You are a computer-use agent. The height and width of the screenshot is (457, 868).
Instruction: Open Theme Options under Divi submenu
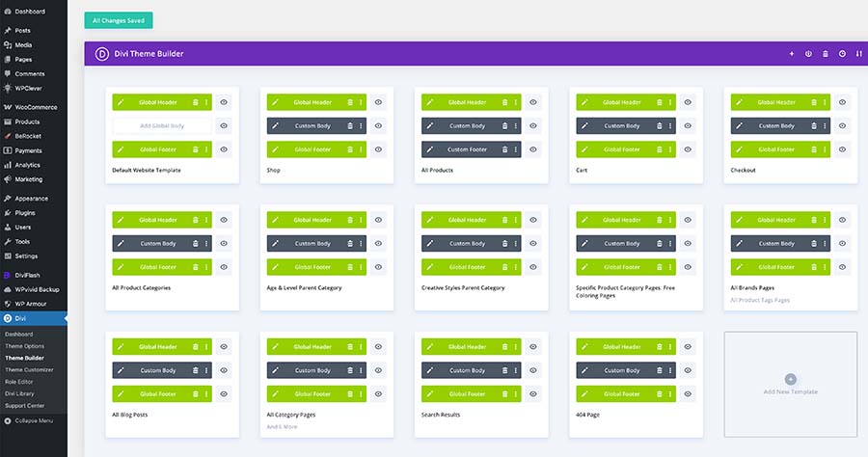pos(24,346)
